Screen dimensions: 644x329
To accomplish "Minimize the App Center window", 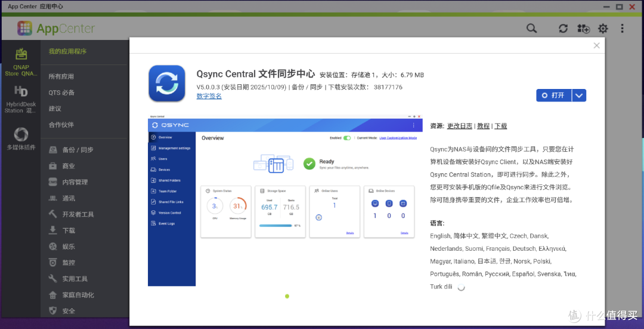I will [606, 7].
